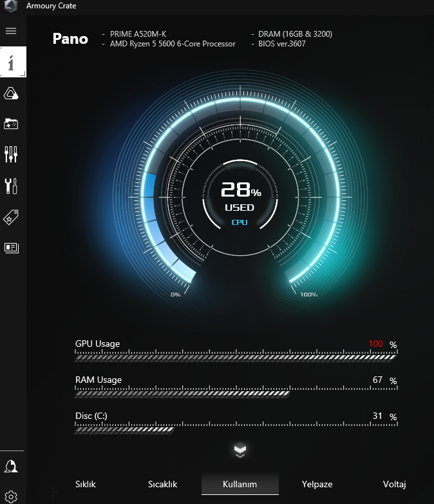Click the AMD Ryzen 5 5600 processor text

(173, 44)
